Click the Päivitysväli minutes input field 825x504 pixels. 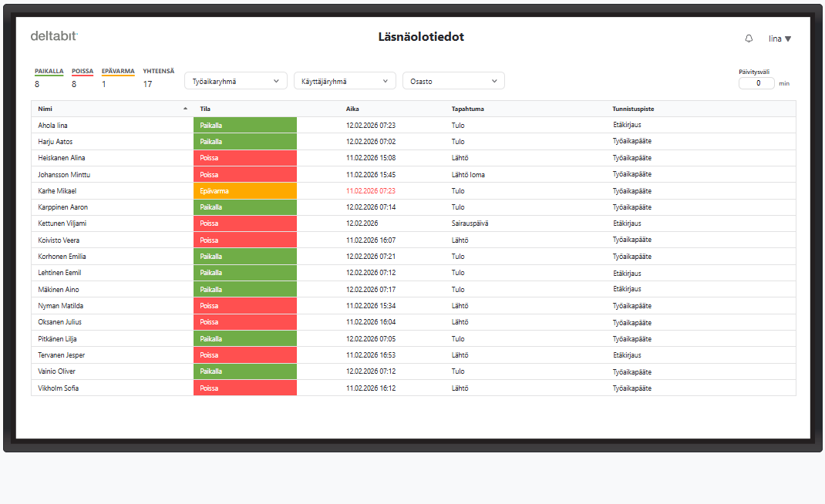756,83
